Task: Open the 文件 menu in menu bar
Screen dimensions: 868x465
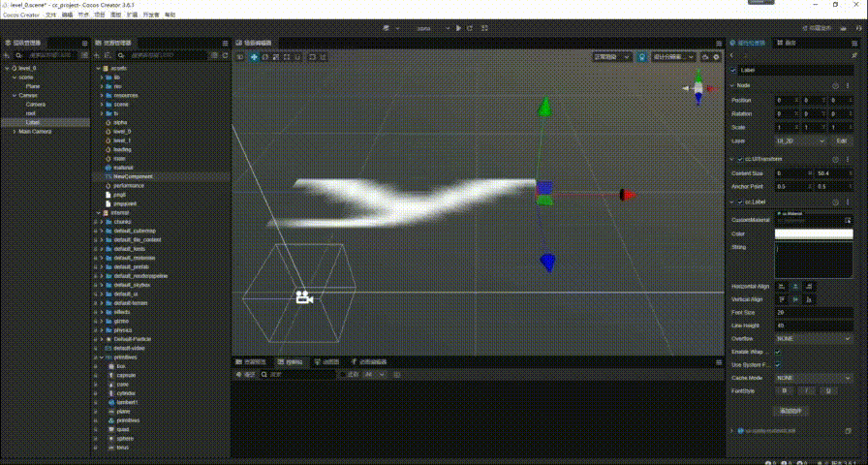Action: pyautogui.click(x=50, y=15)
